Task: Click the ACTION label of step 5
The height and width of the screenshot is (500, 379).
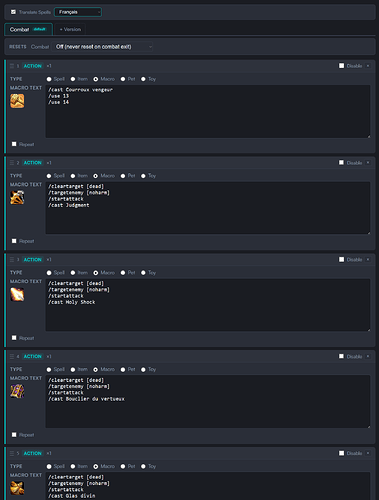Action: 33,453
